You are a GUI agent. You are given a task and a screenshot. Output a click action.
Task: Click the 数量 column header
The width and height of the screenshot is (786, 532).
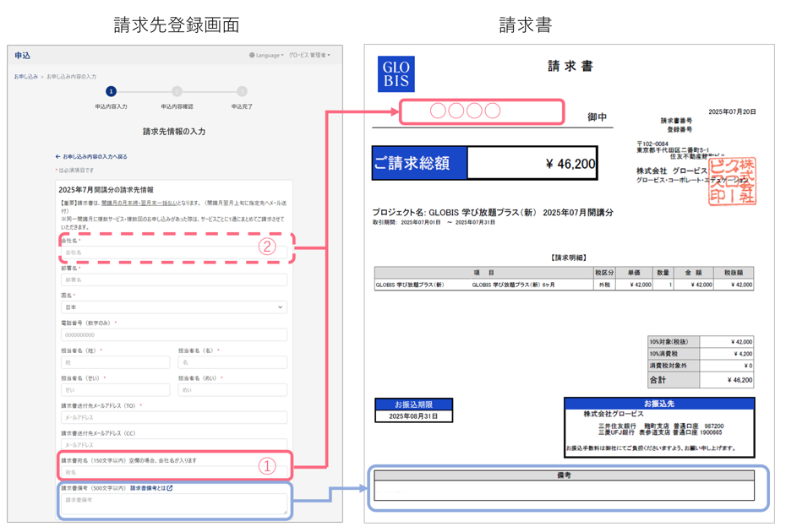[x=663, y=273]
